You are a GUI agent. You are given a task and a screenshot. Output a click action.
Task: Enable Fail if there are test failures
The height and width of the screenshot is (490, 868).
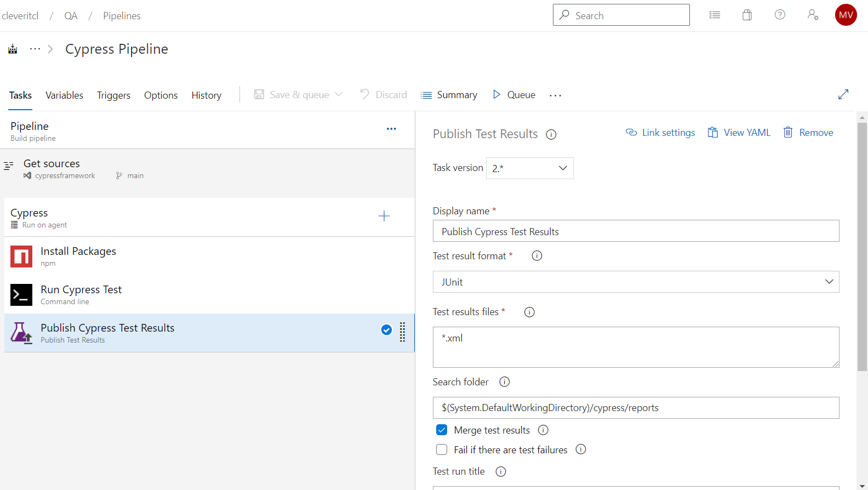442,450
